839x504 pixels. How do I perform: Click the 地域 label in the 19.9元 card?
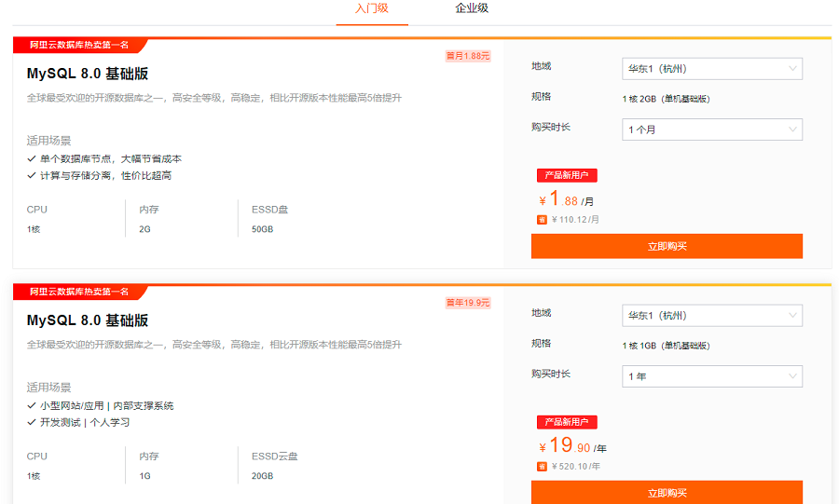coord(541,313)
